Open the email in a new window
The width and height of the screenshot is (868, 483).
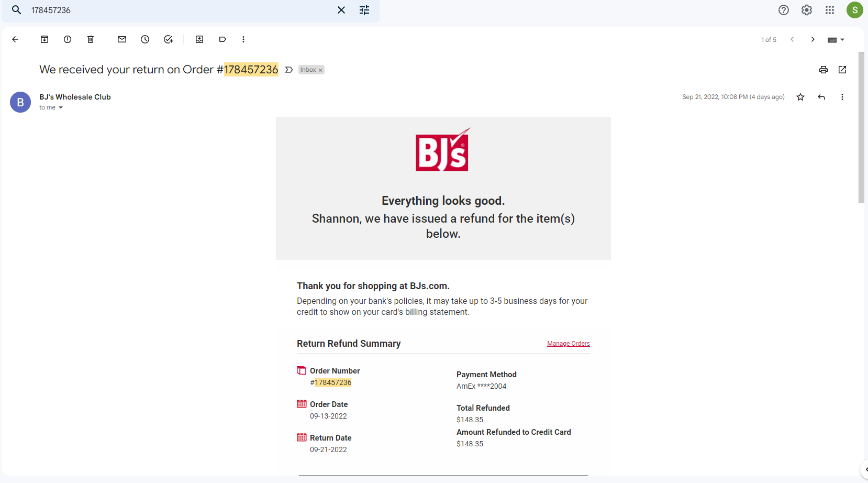(x=842, y=70)
